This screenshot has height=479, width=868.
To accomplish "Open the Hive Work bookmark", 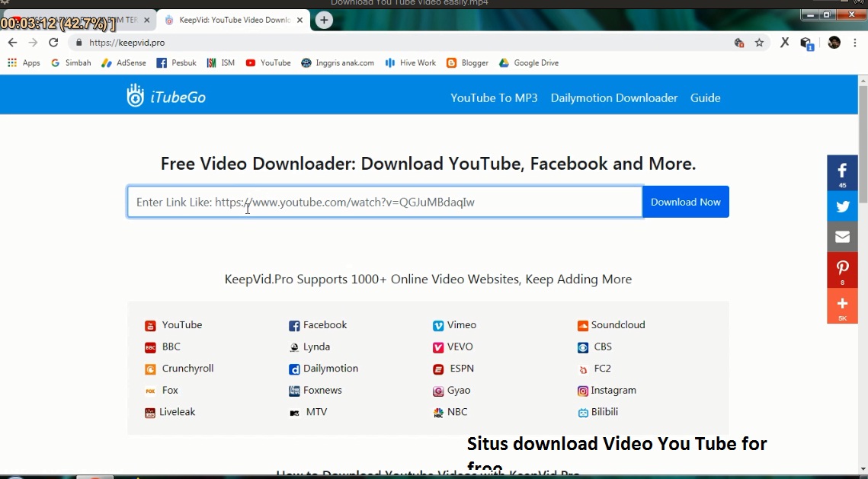I will (411, 63).
